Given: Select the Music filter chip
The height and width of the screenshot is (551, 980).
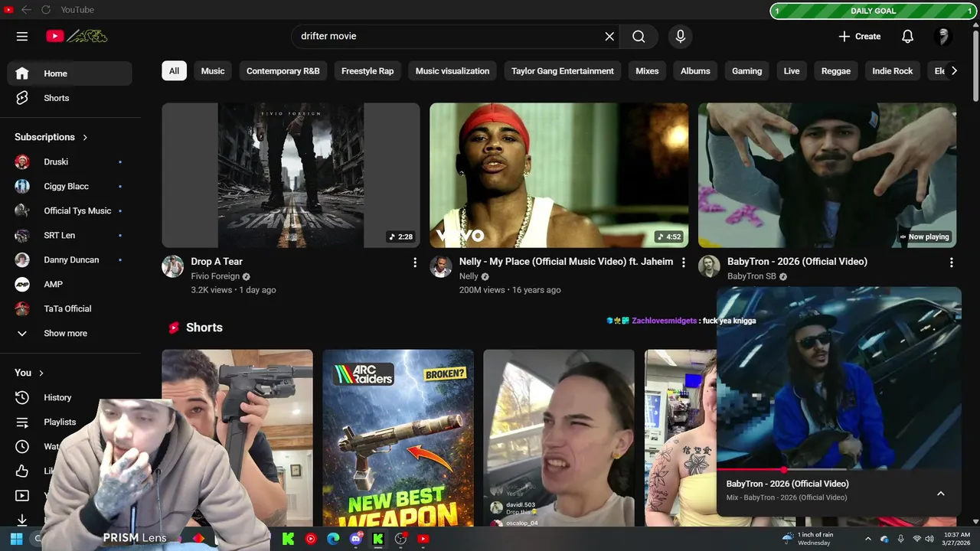Looking at the screenshot, I should click(x=213, y=70).
